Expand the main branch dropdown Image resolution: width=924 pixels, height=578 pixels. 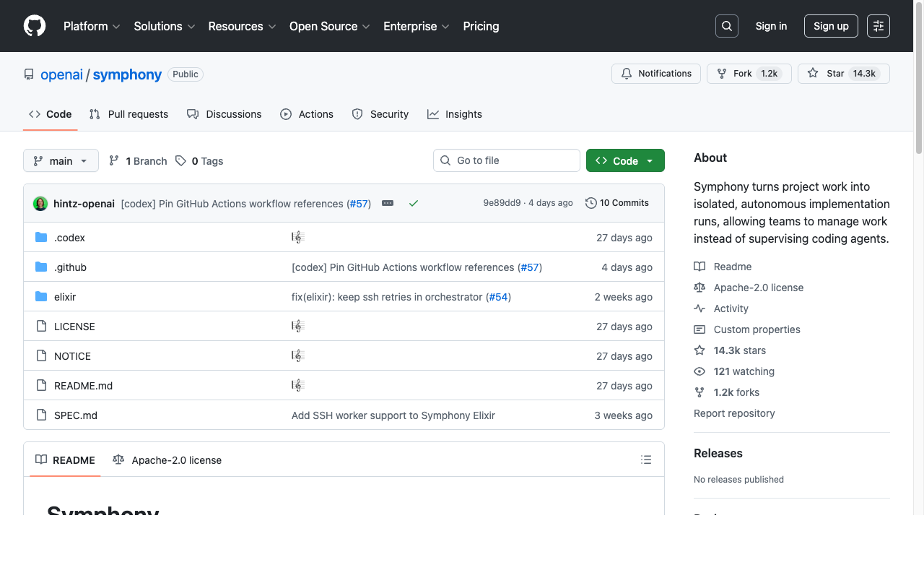[61, 160]
